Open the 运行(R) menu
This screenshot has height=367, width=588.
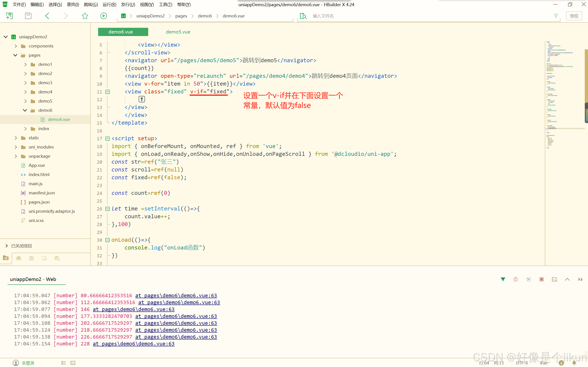(109, 4)
